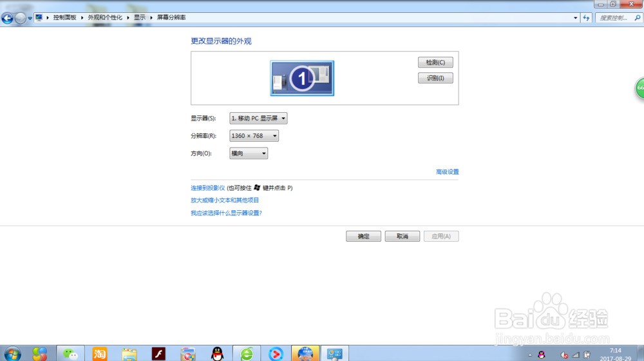The width and height of the screenshot is (644, 361).
Task: Click the 取消 cancel button
Action: 402,237
